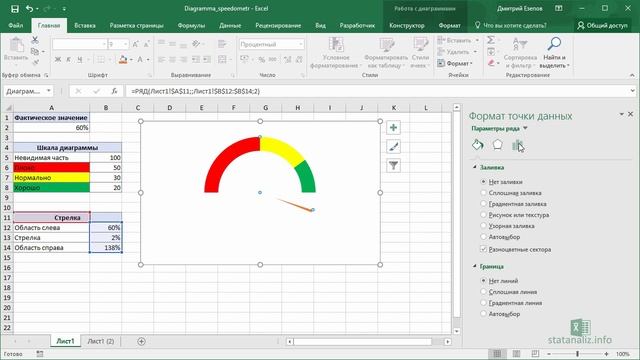
Task: Click Условное форматирование icon
Action: pos(336,44)
